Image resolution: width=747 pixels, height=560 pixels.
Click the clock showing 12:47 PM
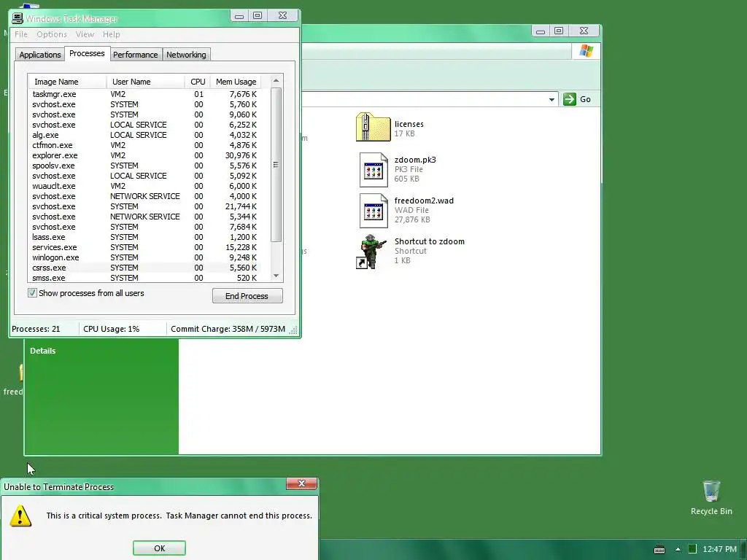[x=719, y=549]
